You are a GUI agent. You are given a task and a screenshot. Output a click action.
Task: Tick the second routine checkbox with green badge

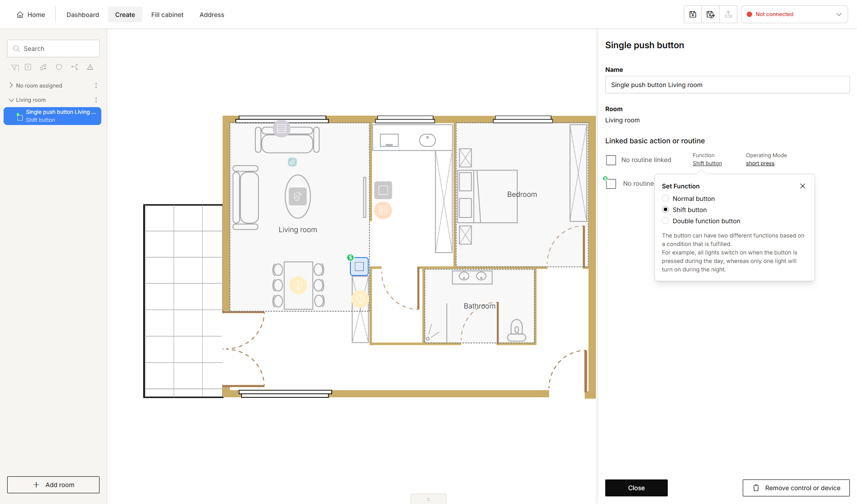[x=611, y=183]
